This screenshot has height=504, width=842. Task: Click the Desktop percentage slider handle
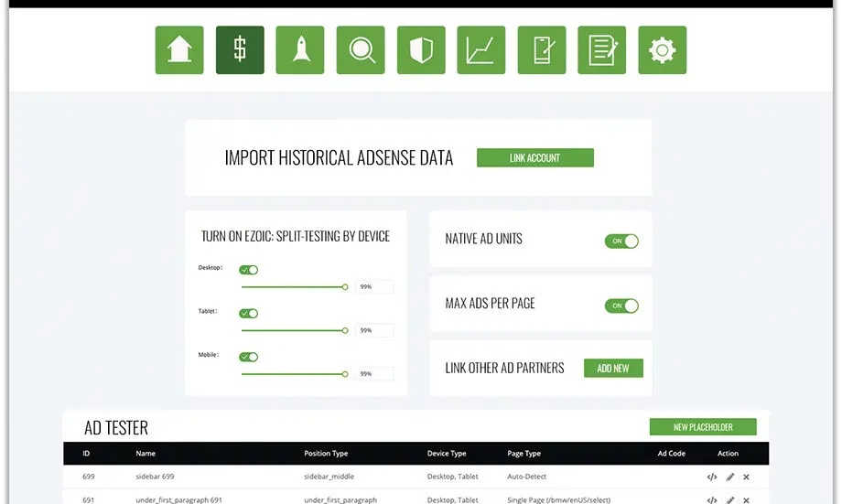[345, 287]
